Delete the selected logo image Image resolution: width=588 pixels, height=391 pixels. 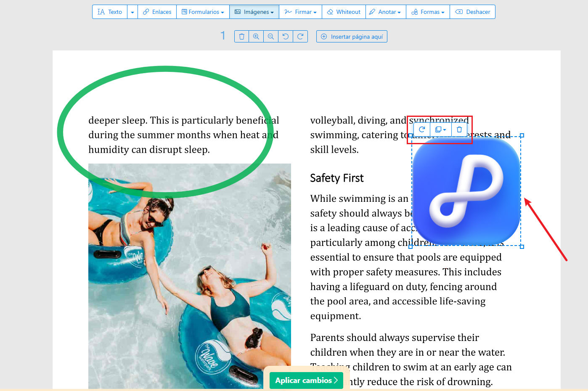459,129
